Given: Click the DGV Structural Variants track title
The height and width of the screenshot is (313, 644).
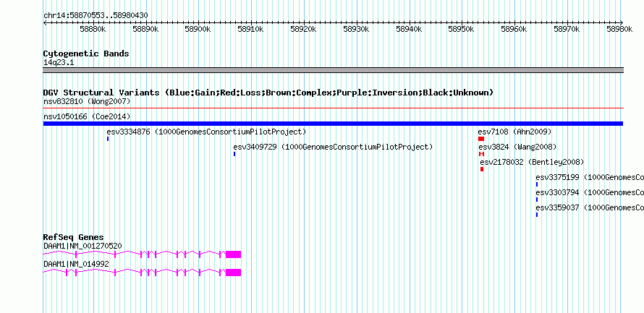Looking at the screenshot, I should (268, 93).
